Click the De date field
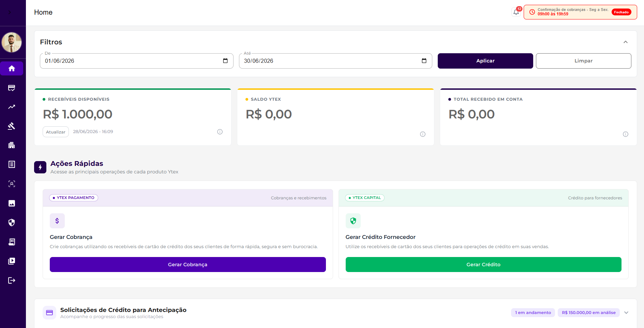The width and height of the screenshot is (644, 328). pos(136,61)
